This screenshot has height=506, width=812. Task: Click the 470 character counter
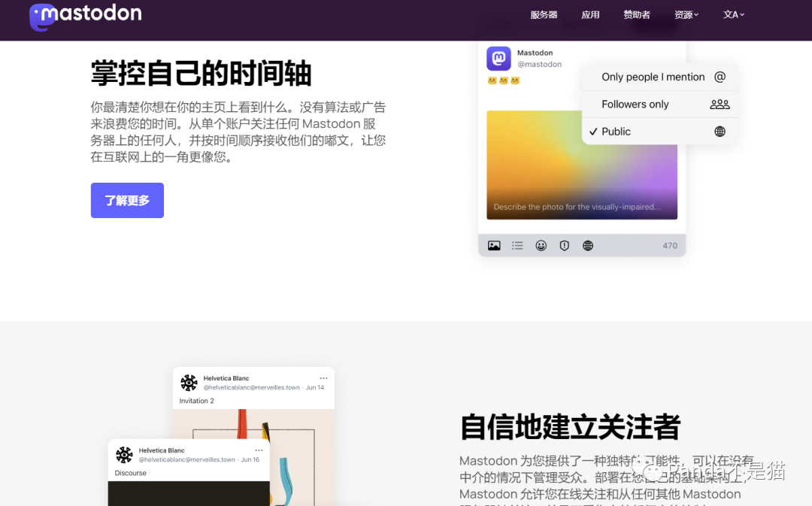[670, 246]
